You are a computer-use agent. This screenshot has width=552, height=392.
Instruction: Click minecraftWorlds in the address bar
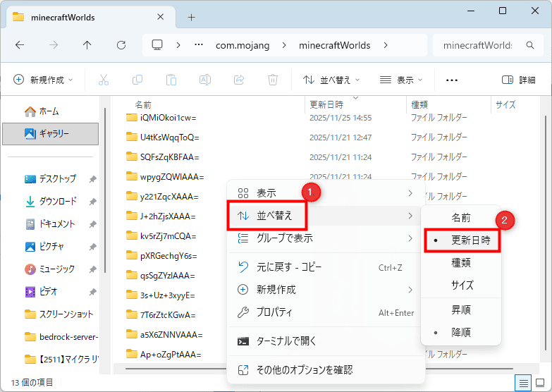click(334, 45)
